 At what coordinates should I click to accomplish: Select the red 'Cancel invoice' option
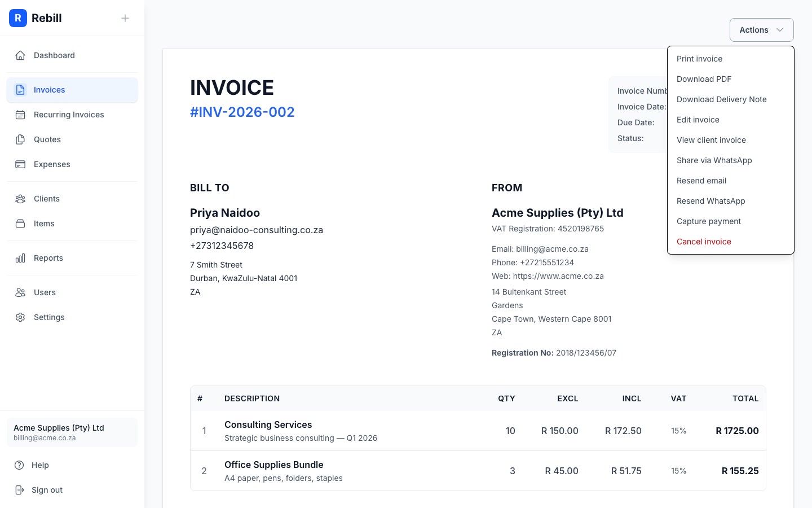pyautogui.click(x=704, y=242)
